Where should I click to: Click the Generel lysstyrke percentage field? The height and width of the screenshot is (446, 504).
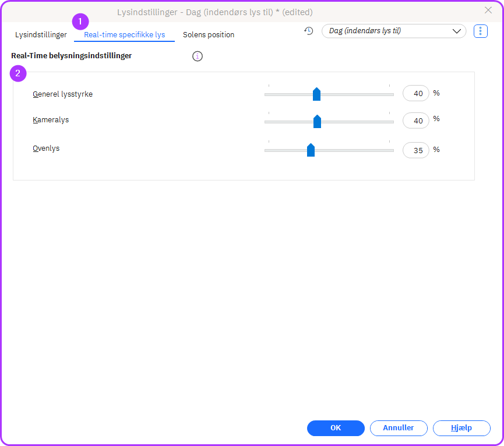tap(416, 93)
